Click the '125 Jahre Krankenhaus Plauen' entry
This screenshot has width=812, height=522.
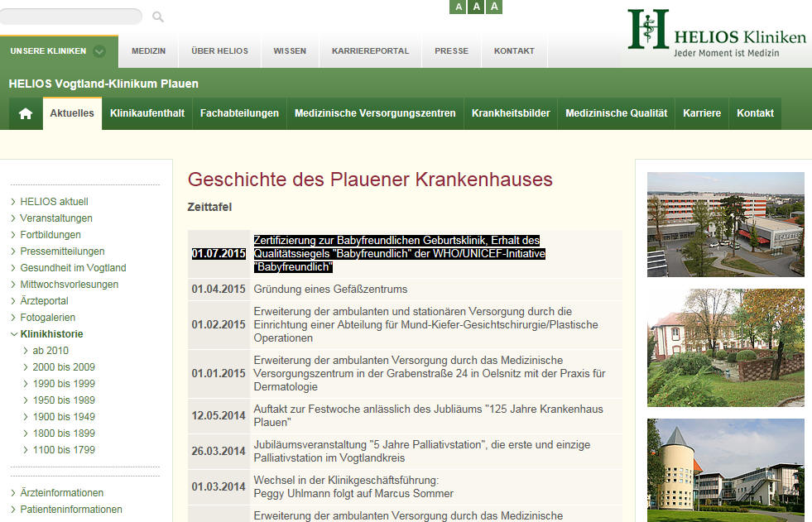(428, 415)
